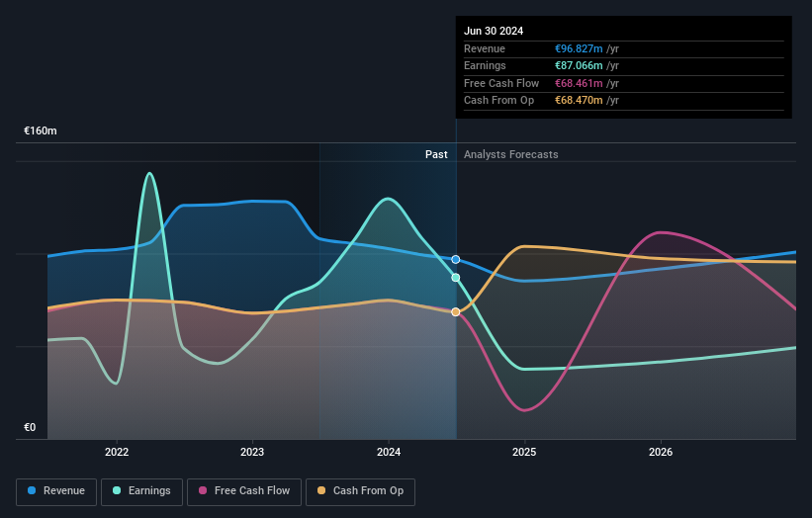Toggle the Cash From Op legend button

(x=360, y=491)
